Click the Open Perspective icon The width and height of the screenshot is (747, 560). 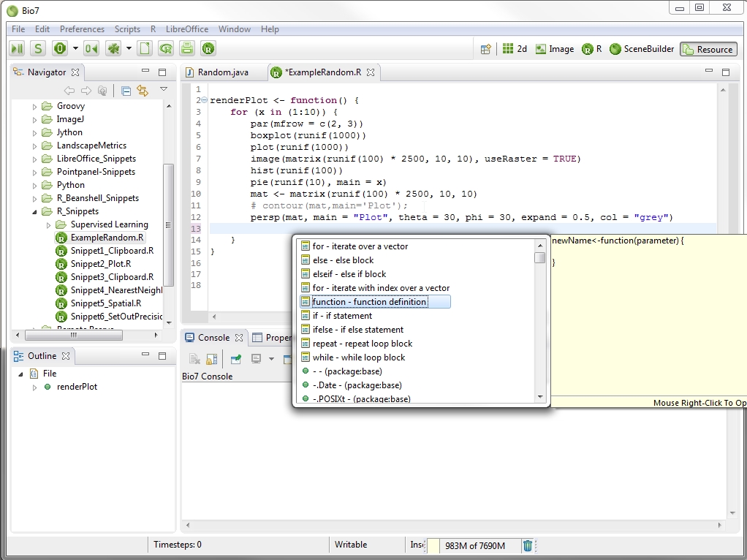coord(485,49)
